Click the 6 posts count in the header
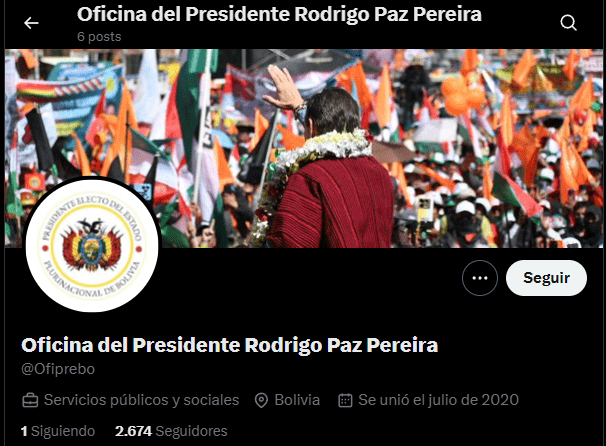The width and height of the screenshot is (606, 446). 99,37
